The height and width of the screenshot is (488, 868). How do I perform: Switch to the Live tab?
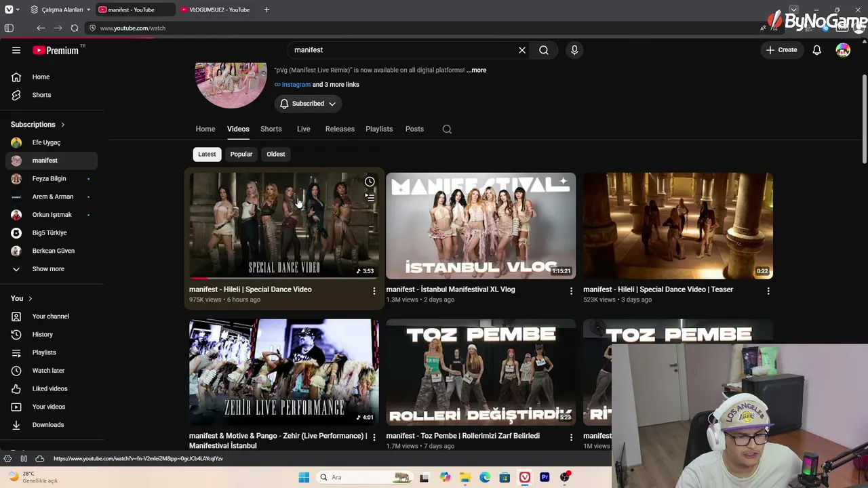tap(304, 129)
